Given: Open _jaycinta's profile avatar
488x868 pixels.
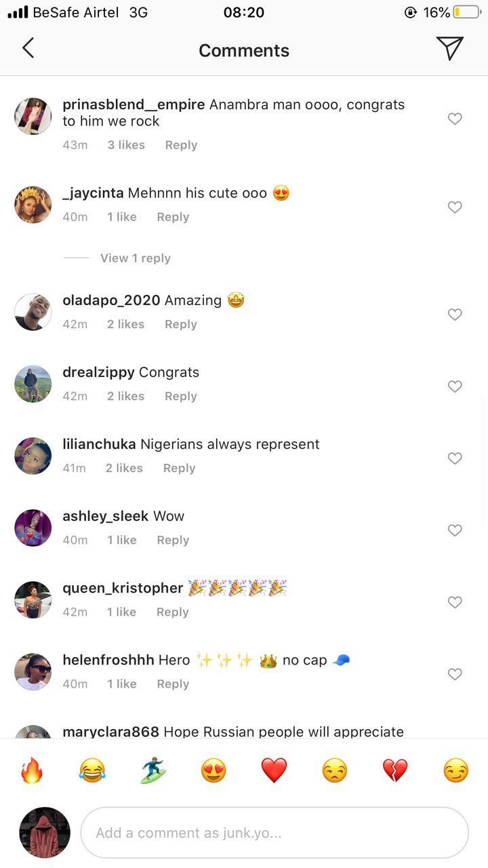Looking at the screenshot, I should pyautogui.click(x=33, y=205).
